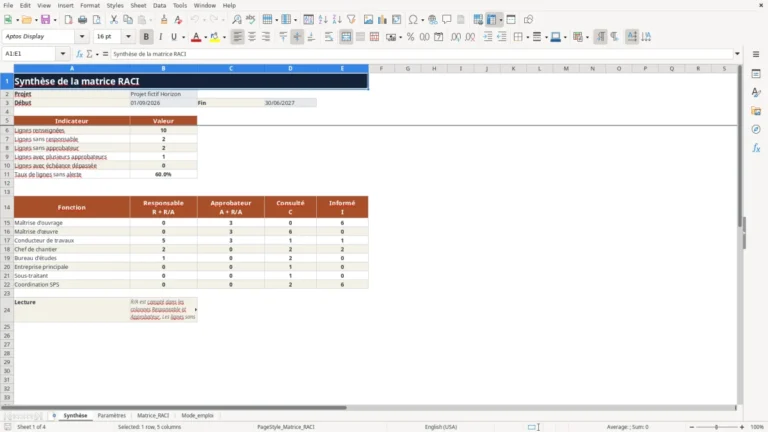Open Find and Replace
768x432 pixels.
click(237, 20)
